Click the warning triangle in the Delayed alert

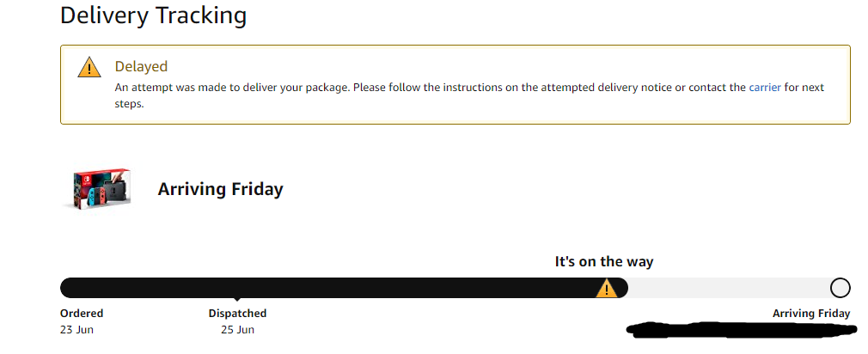[89, 68]
